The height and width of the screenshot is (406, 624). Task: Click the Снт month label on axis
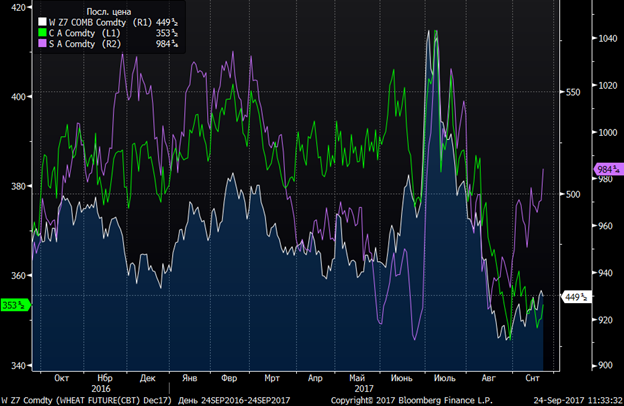532,378
